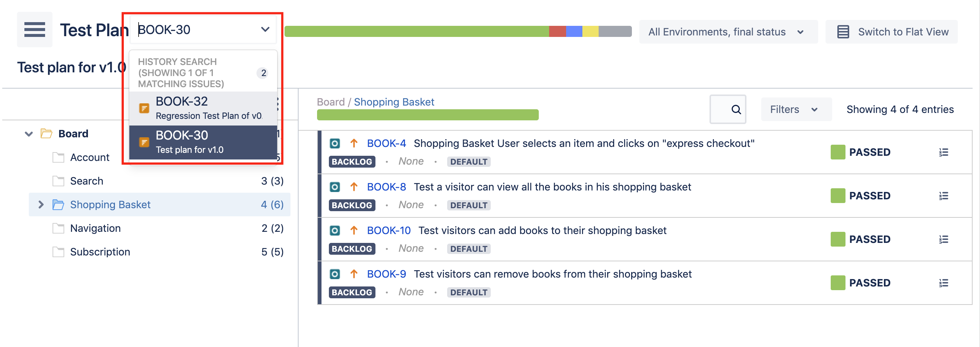Screen dimensions: 980x347
Task: Click the Showing 4 of 4 entries text
Action: pos(900,110)
